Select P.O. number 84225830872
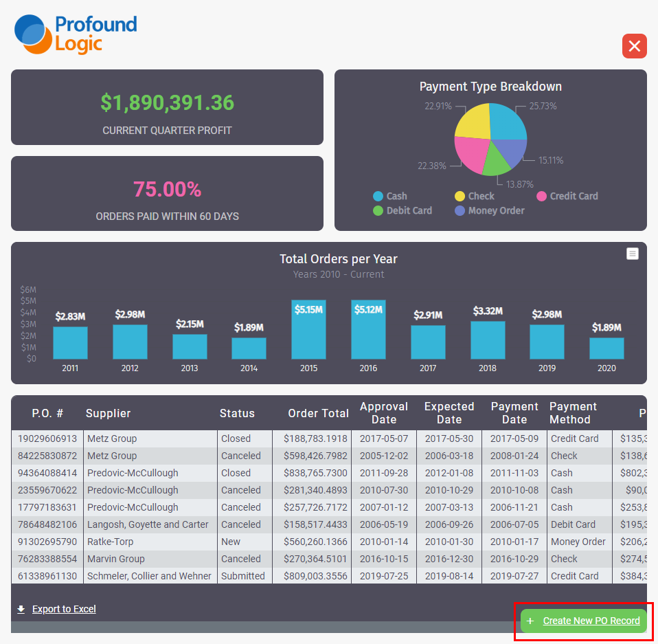Image resolution: width=658 pixels, height=644 pixels. [x=47, y=456]
